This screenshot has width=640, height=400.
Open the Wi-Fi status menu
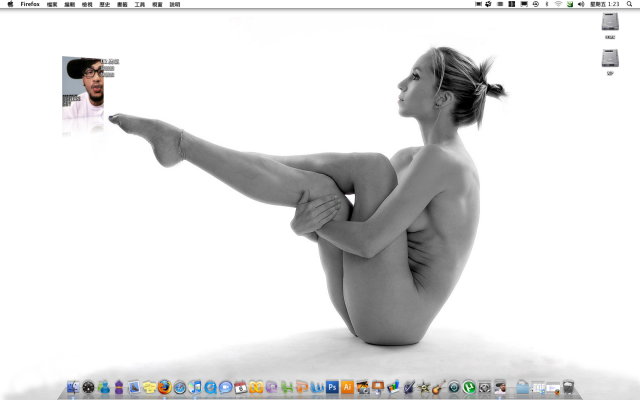[558, 4]
